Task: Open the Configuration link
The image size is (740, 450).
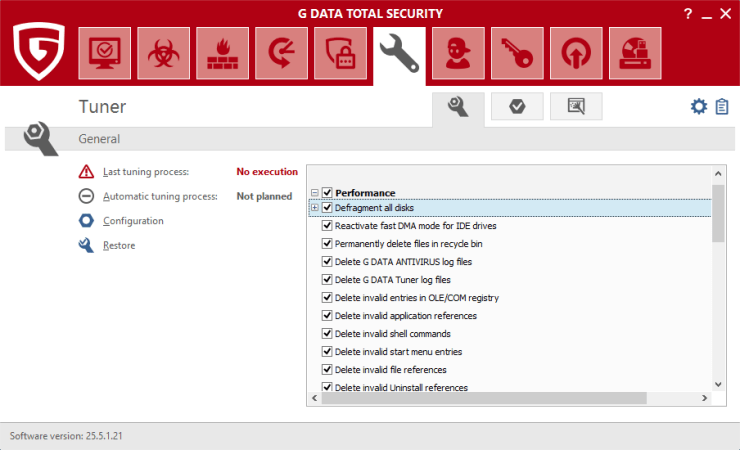Action: (x=133, y=221)
